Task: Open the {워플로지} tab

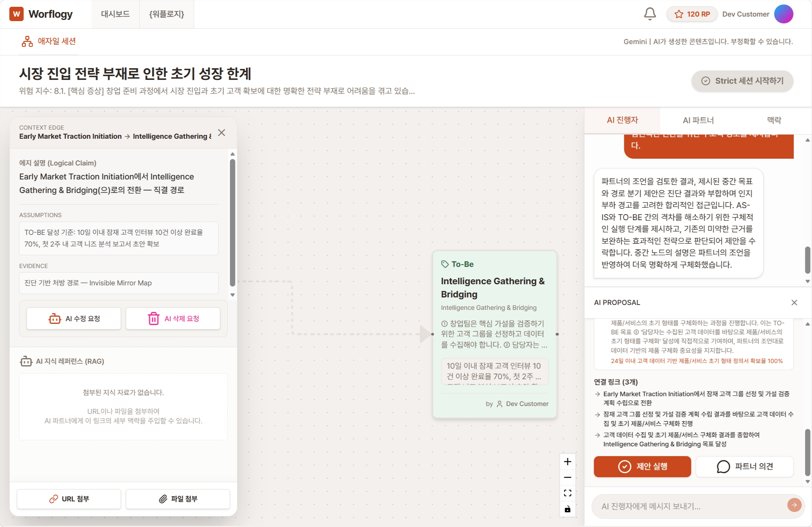Action: 166,14
